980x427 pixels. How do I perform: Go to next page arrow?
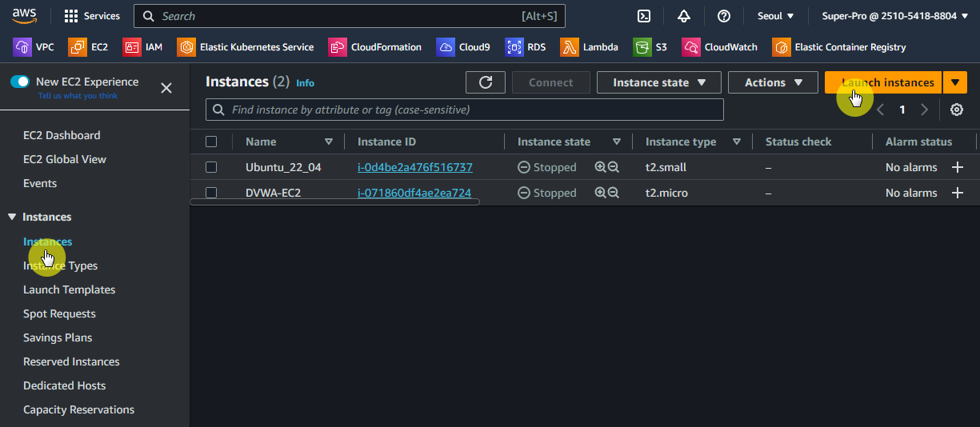[x=925, y=110]
